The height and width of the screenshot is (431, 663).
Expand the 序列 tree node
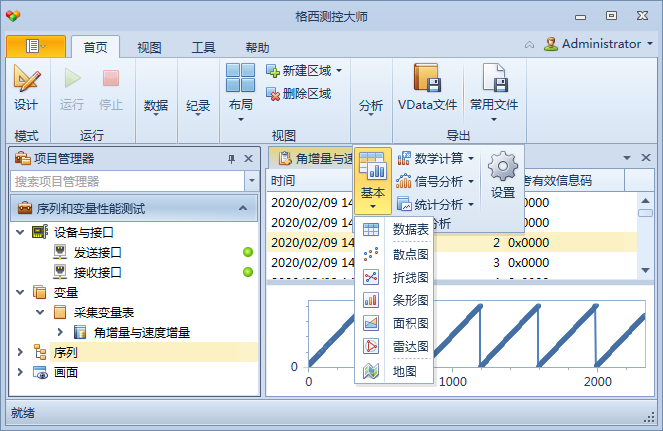20,352
